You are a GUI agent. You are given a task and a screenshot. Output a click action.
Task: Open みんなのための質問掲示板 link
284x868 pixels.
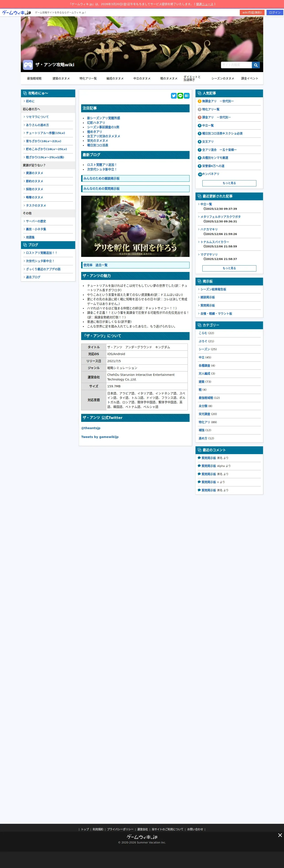(x=135, y=189)
